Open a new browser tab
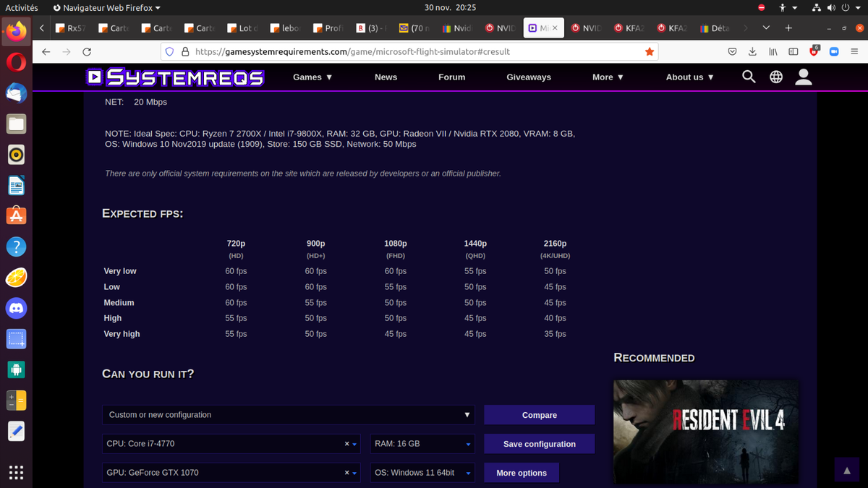Viewport: 868px width, 488px height. click(788, 28)
